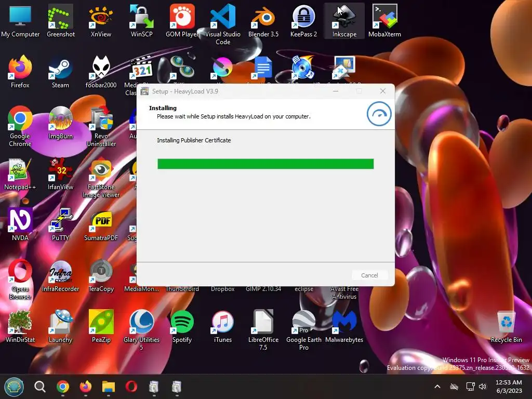Image resolution: width=532 pixels, height=399 pixels.
Task: Select the KeePass 2 desktop shortcut
Action: coord(303,21)
